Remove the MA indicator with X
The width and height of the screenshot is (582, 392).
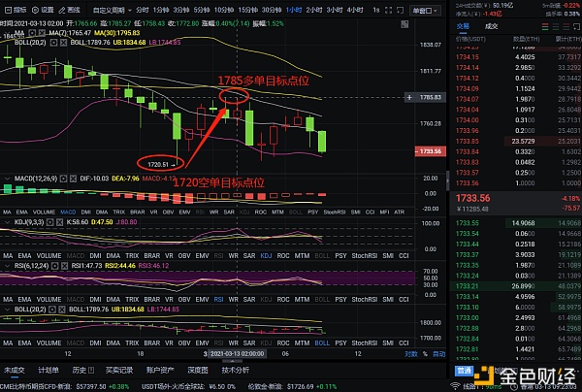coord(42,33)
